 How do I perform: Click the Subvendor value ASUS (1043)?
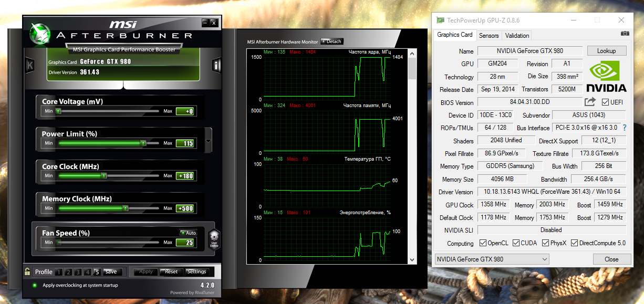[589, 115]
